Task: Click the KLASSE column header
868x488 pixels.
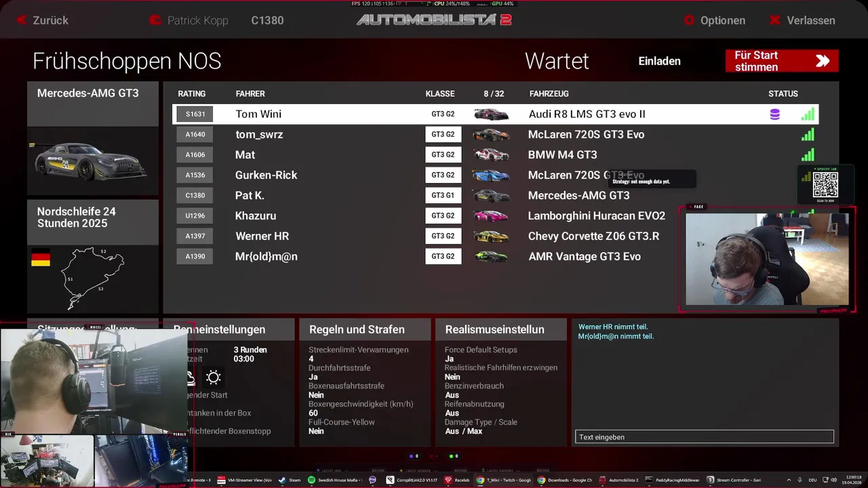Action: pyautogui.click(x=440, y=94)
